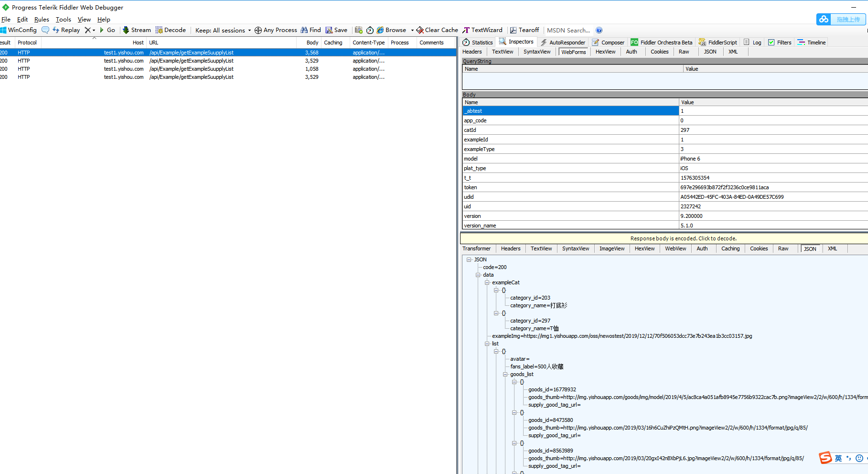Screen dimensions: 868x474
Task: Select response Transformer tab
Action: click(476, 248)
